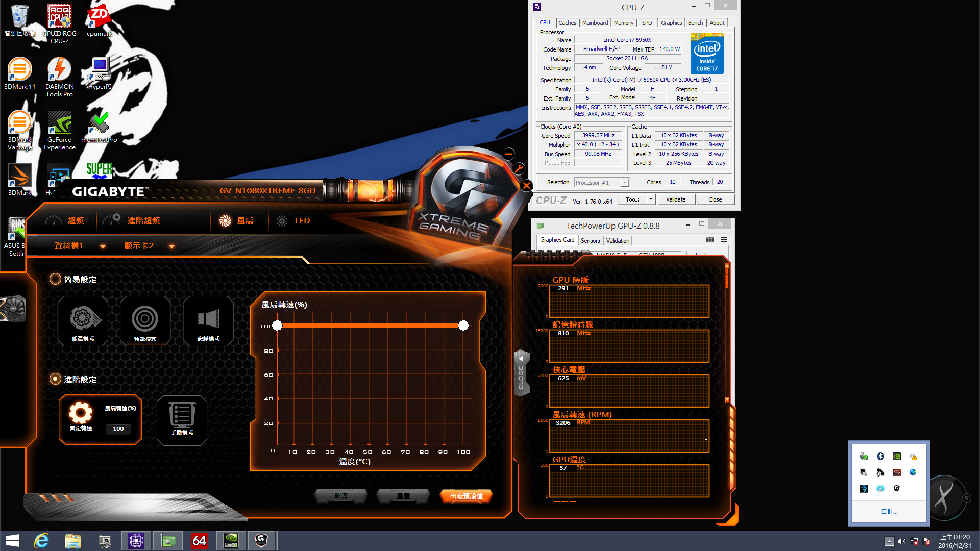Click NVIDIA icon in tray overflow popup
This screenshot has height=551, width=980.
pyautogui.click(x=897, y=456)
